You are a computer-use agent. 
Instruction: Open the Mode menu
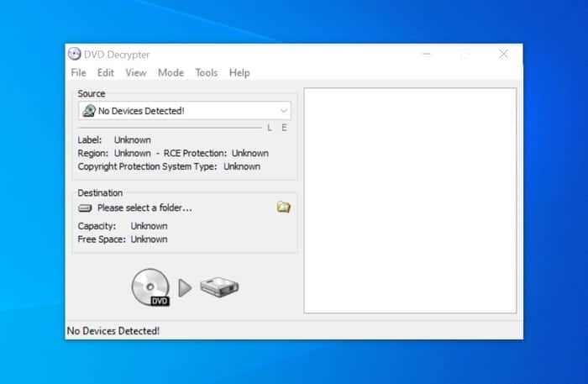pos(171,73)
